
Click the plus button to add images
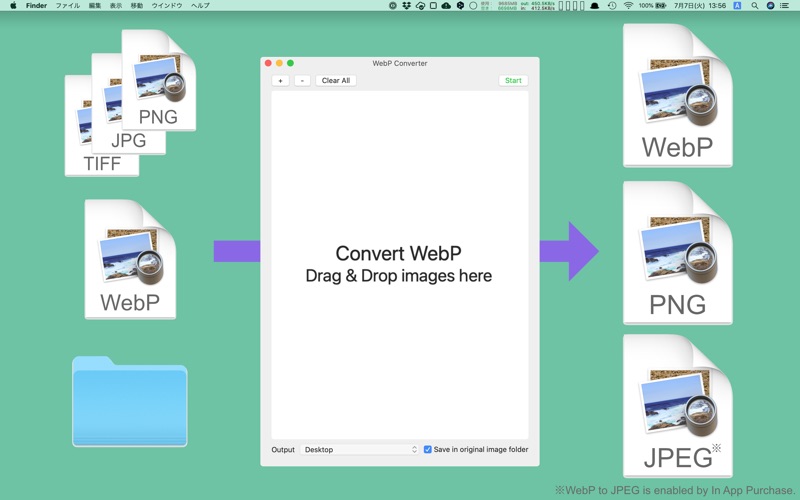tap(281, 81)
